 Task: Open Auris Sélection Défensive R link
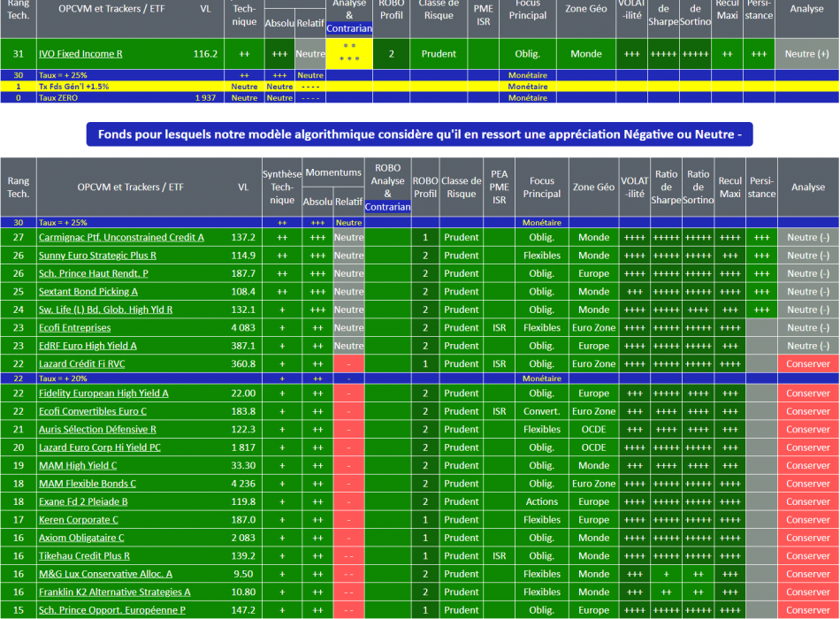[x=97, y=429]
